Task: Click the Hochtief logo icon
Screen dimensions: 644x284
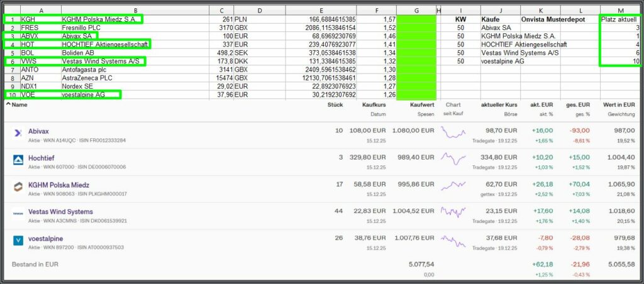Action: [x=18, y=160]
